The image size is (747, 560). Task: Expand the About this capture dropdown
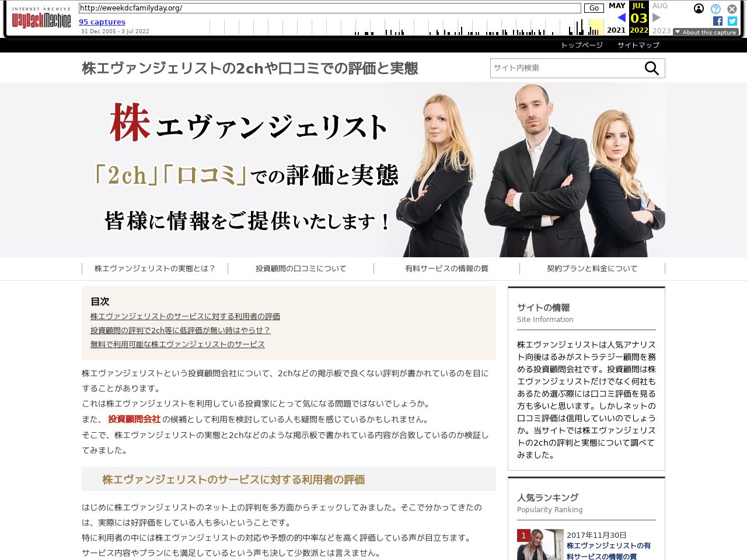[x=706, y=32]
